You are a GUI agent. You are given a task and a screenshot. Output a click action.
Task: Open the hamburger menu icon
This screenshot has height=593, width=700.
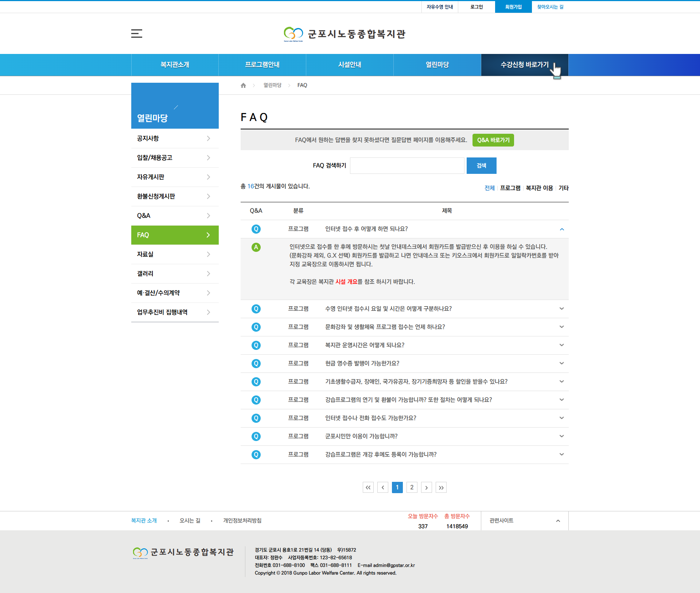137,34
